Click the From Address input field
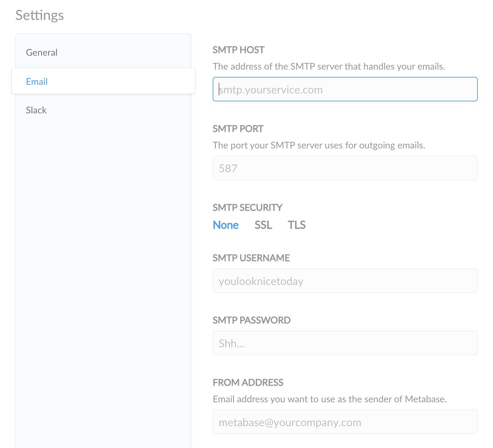The width and height of the screenshot is (493, 448). pos(345,422)
